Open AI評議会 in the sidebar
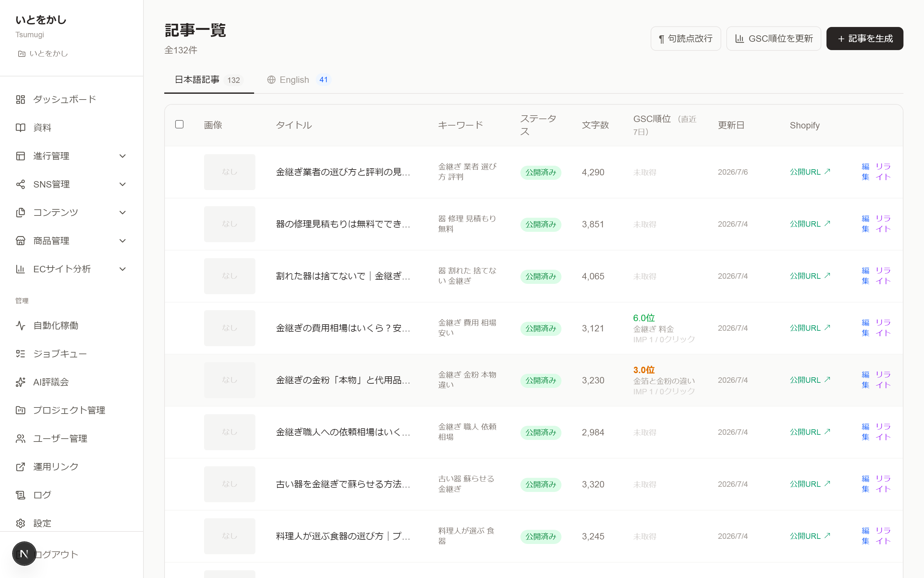The image size is (924, 578). tap(72, 382)
